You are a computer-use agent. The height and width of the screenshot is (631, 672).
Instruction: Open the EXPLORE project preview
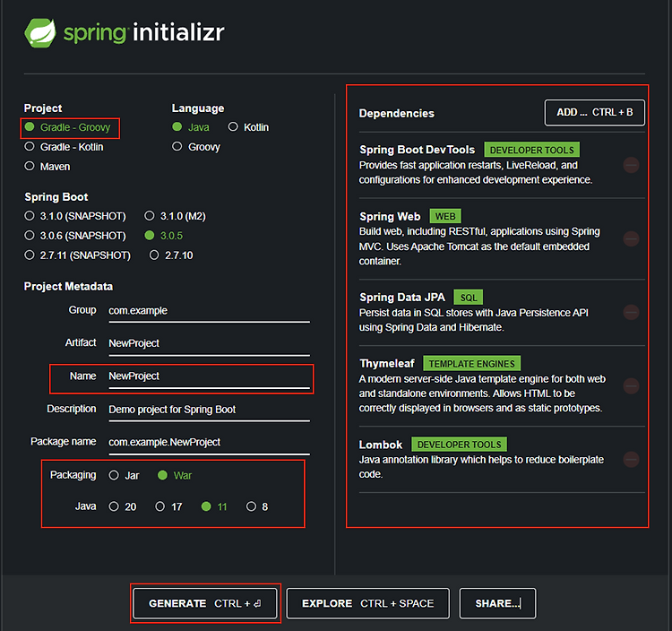pyautogui.click(x=367, y=603)
